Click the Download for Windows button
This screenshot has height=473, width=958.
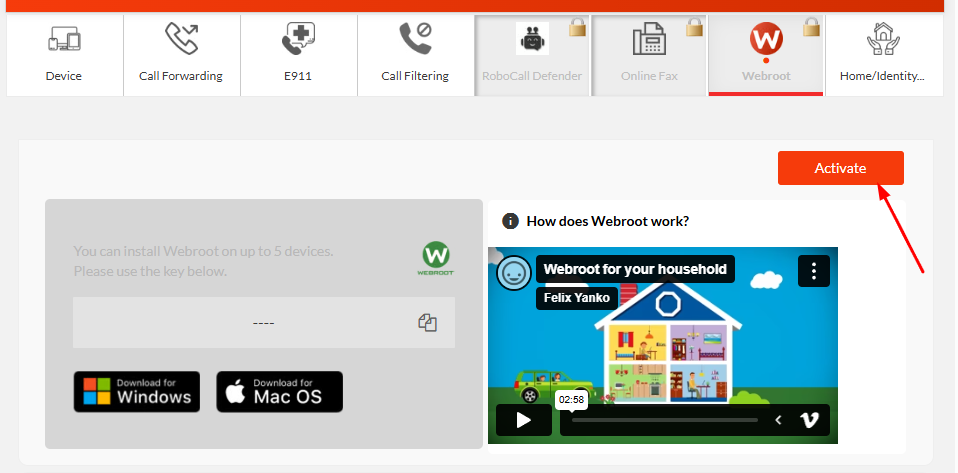(x=137, y=392)
